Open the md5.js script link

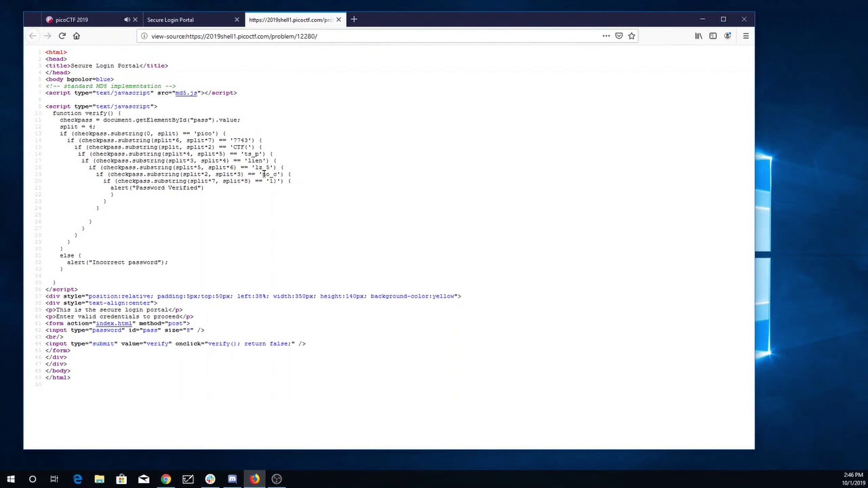point(186,93)
